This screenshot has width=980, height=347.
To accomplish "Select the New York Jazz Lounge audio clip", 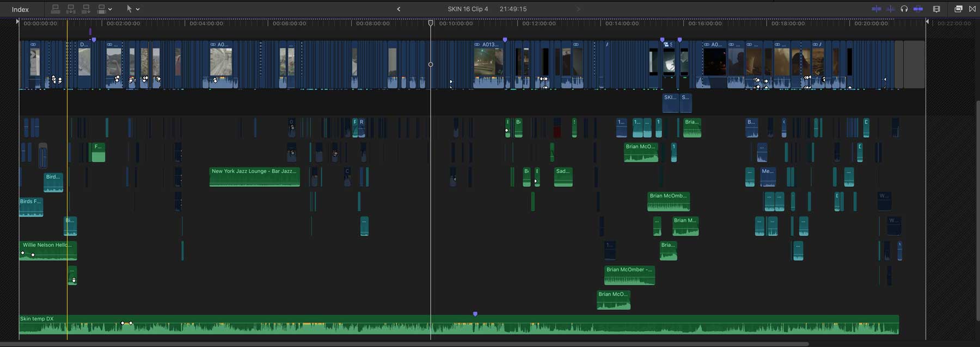I will (x=254, y=177).
